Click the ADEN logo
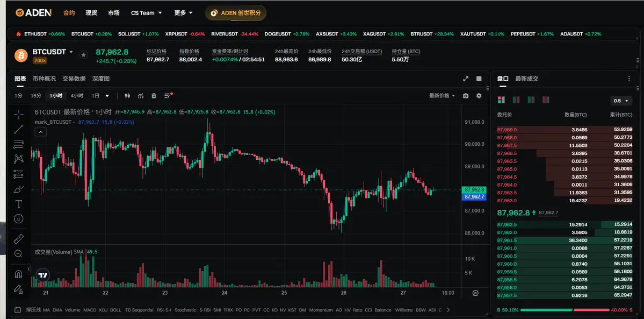 [33, 13]
